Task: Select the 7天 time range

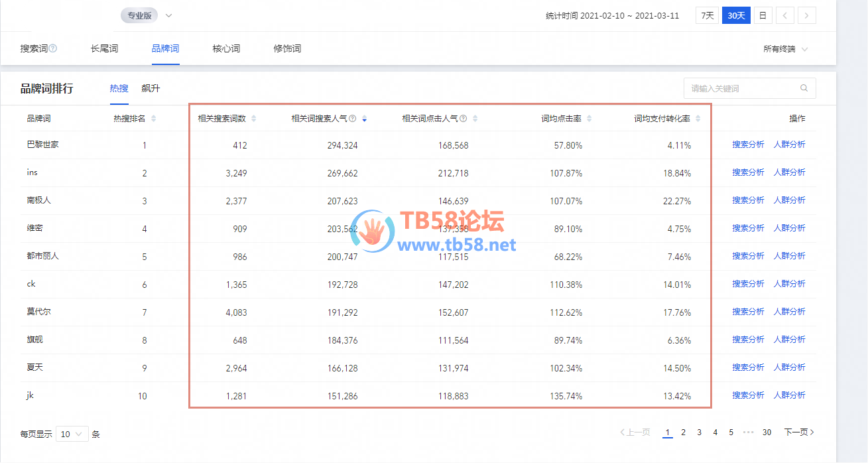Action: (x=708, y=15)
